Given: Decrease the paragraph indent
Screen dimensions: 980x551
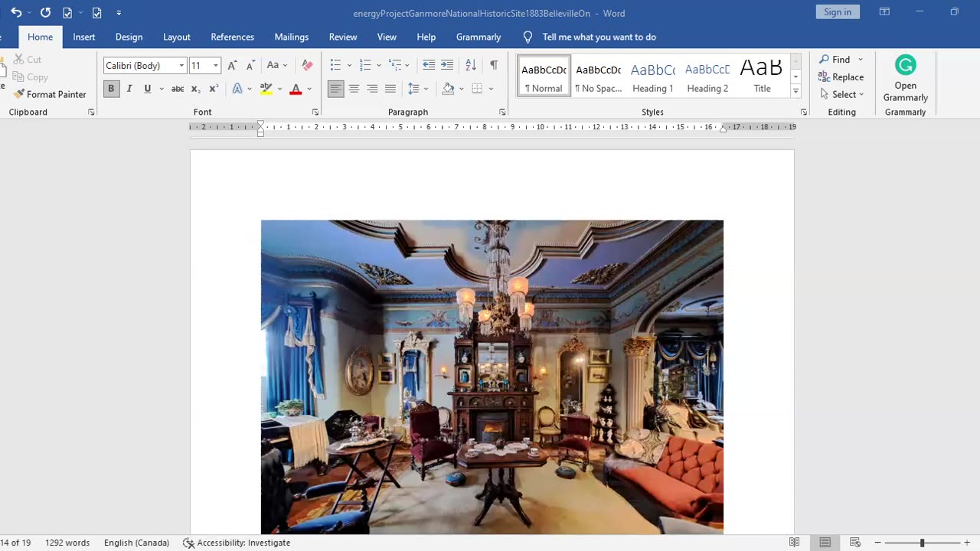Looking at the screenshot, I should 429,66.
